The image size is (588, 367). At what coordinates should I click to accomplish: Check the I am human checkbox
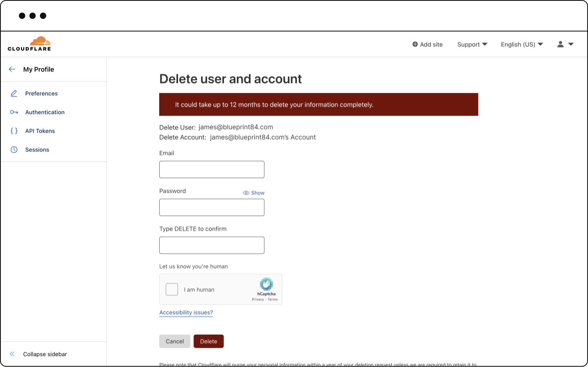pos(172,289)
